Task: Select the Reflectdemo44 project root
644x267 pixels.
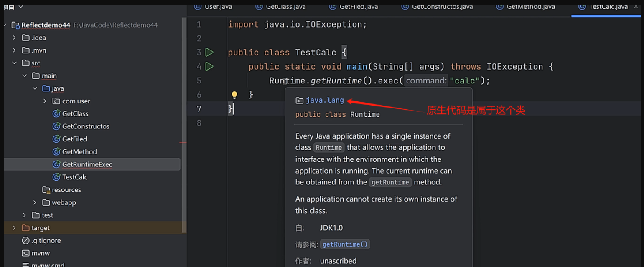Action: 46,25
